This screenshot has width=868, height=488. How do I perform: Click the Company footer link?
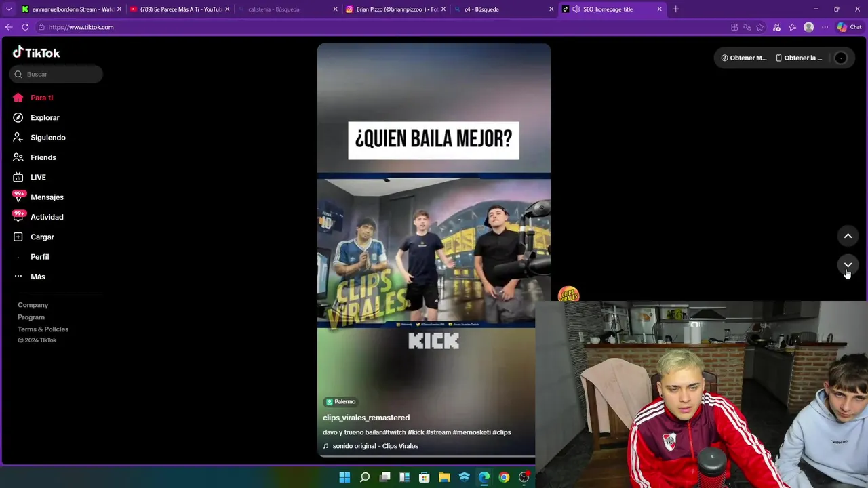[33, 305]
